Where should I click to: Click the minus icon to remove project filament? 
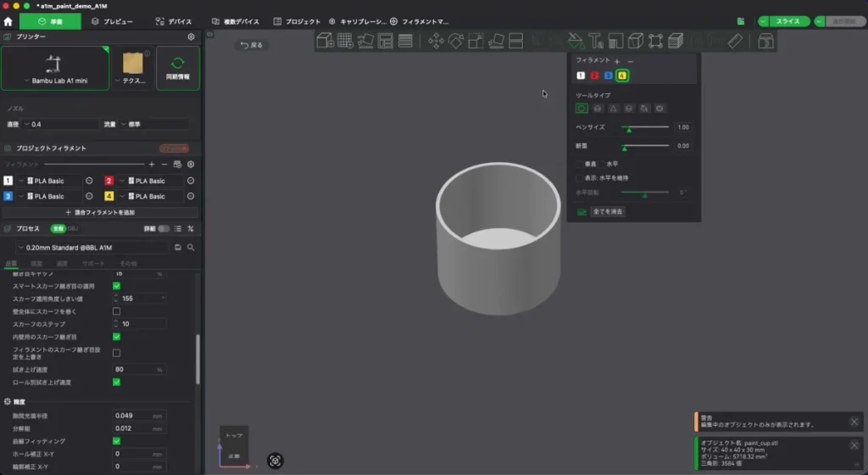tap(164, 165)
